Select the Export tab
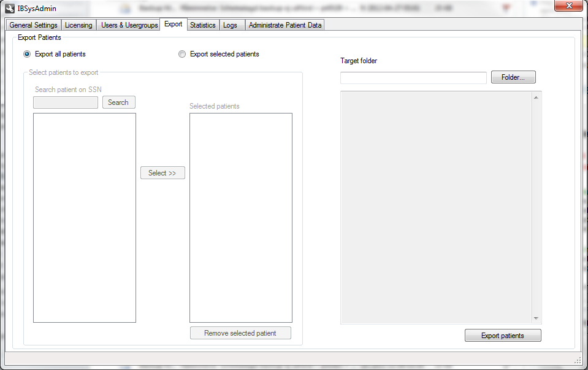This screenshot has height=370, width=588. click(174, 24)
